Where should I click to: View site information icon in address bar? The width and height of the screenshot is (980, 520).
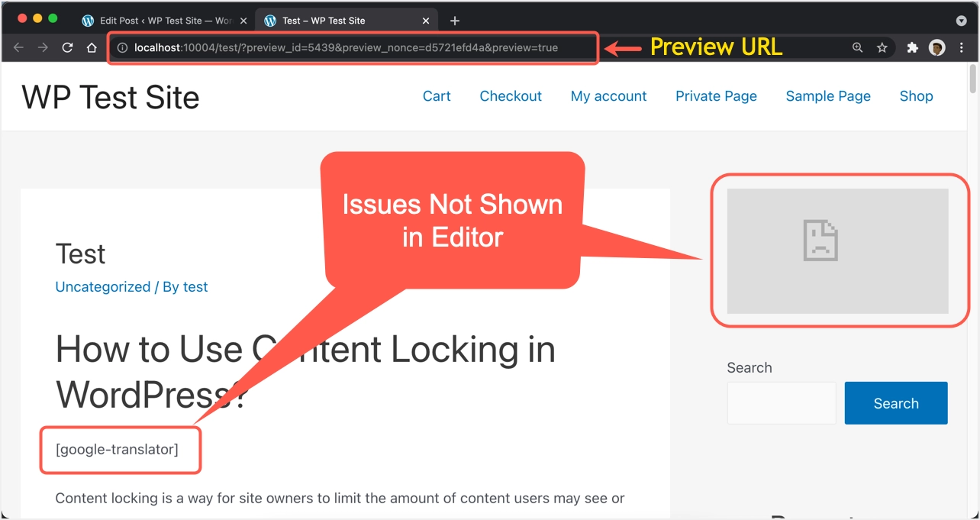coord(122,47)
